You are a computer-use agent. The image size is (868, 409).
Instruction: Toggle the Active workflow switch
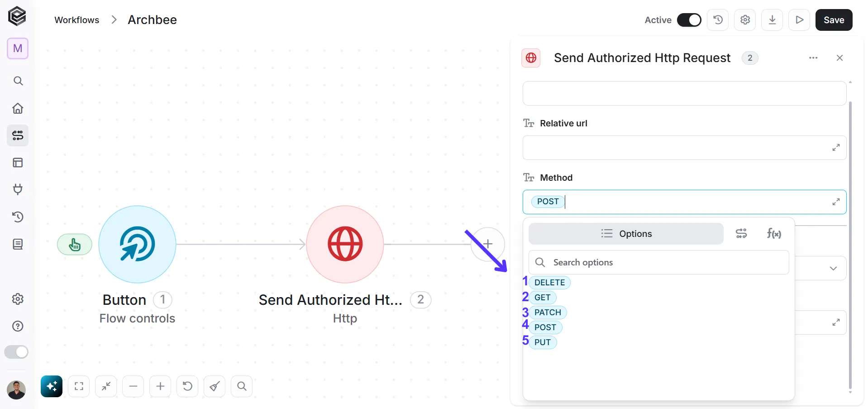pos(689,20)
